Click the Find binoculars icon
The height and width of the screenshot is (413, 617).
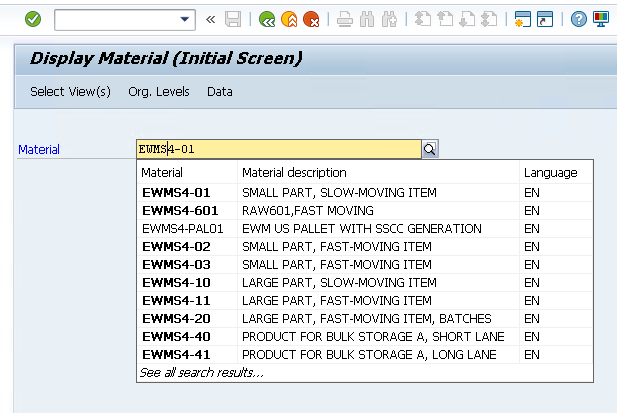tap(367, 19)
